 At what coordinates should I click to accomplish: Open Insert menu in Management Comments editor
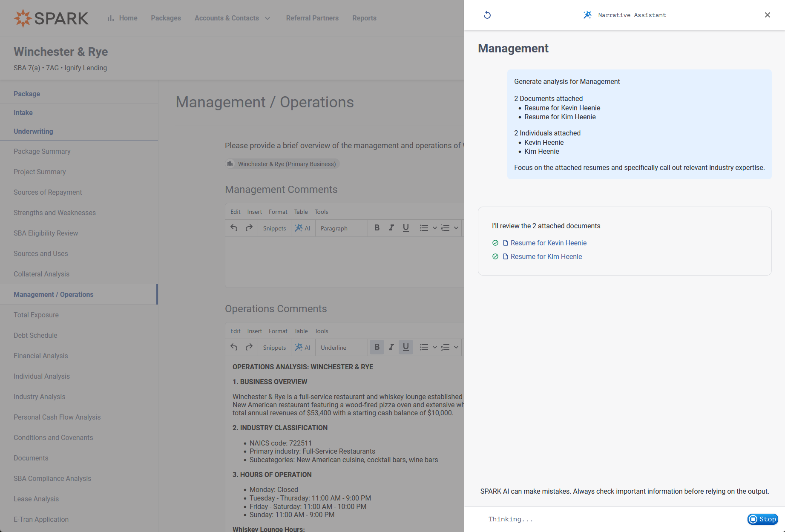(255, 212)
